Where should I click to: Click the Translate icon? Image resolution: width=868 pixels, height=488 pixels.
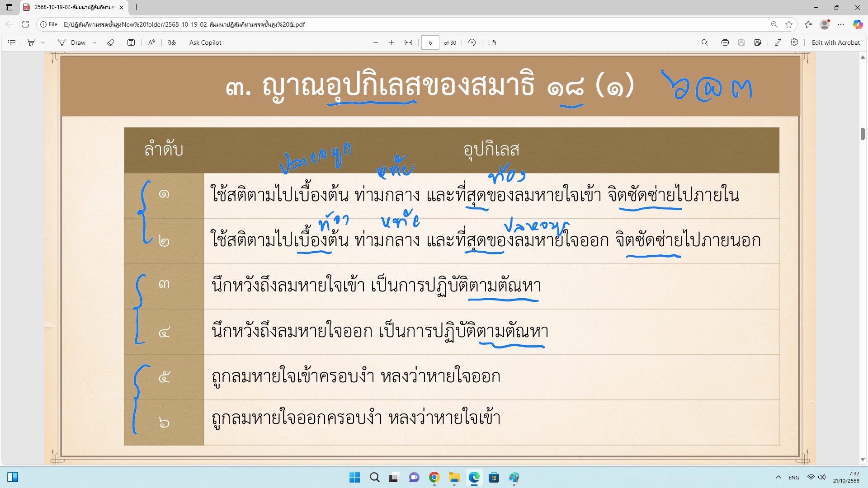[x=171, y=42]
